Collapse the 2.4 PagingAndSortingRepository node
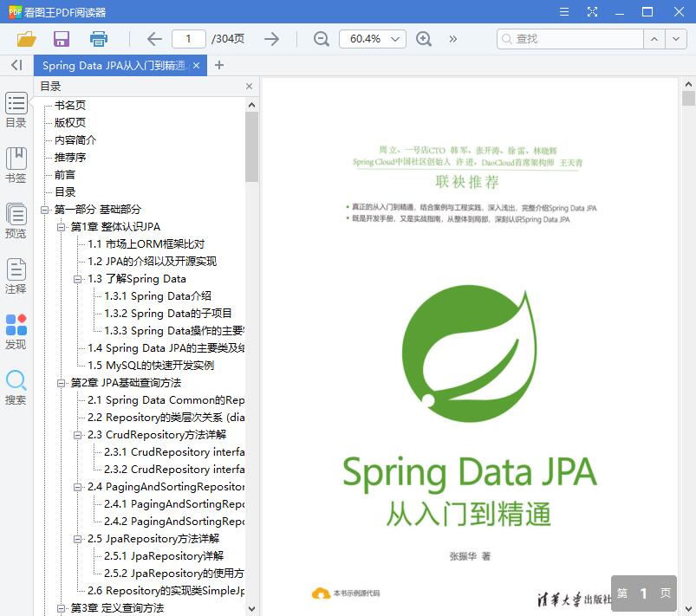 78,487
